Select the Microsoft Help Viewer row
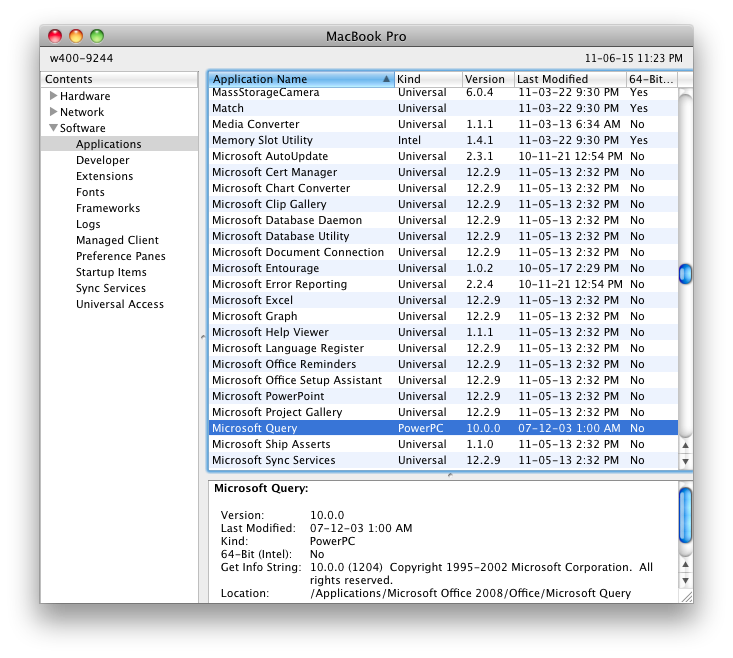This screenshot has width=733, height=658. click(x=443, y=332)
